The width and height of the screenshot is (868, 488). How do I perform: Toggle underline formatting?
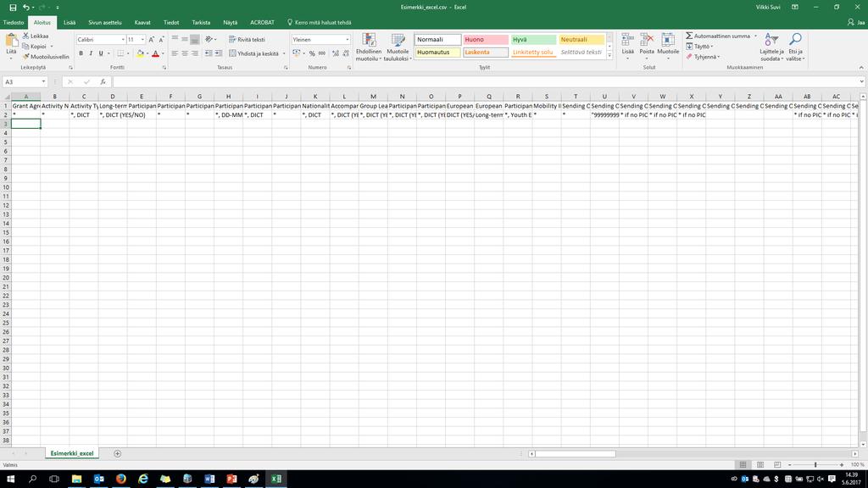click(x=101, y=53)
